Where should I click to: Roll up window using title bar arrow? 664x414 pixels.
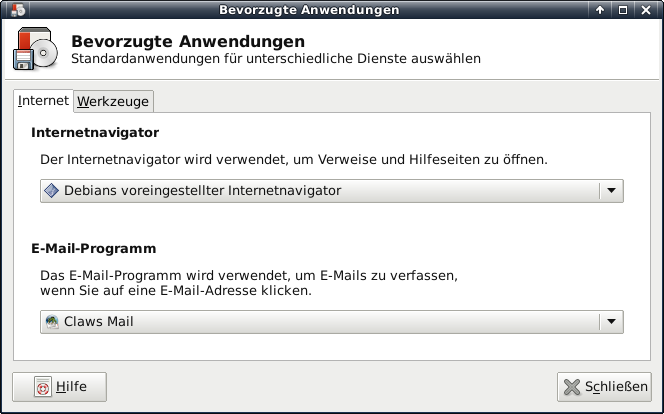(x=600, y=10)
